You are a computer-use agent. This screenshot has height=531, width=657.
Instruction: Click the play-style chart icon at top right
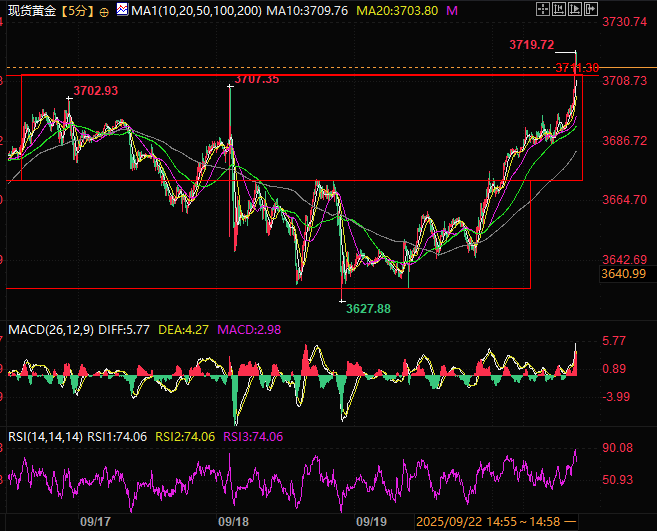pyautogui.click(x=574, y=9)
